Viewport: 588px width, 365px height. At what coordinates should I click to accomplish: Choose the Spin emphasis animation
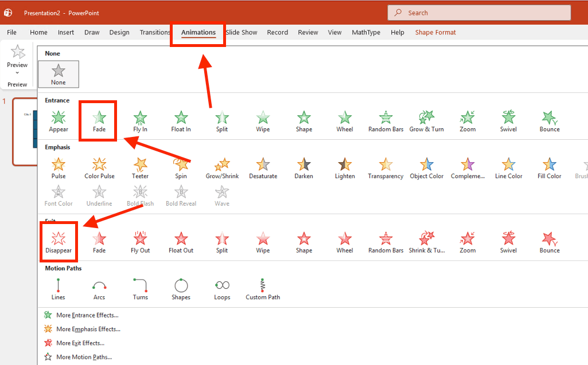(x=181, y=168)
